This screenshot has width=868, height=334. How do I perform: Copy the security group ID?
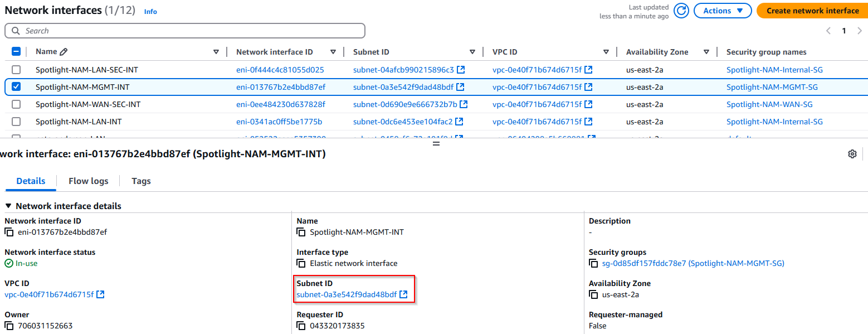593,263
